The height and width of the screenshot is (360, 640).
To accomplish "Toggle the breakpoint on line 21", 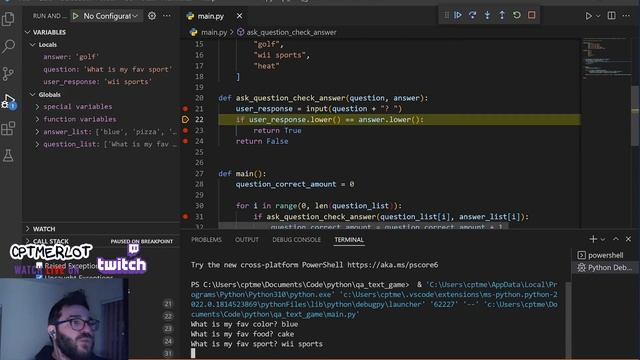I will [185, 109].
